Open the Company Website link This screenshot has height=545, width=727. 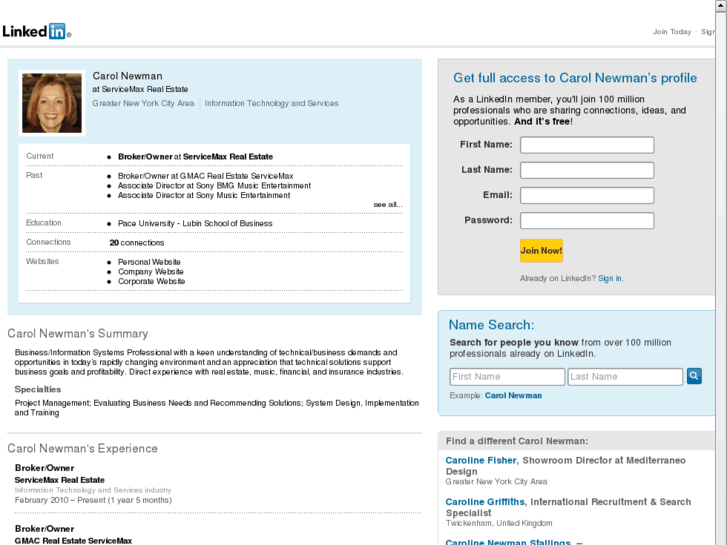151,272
